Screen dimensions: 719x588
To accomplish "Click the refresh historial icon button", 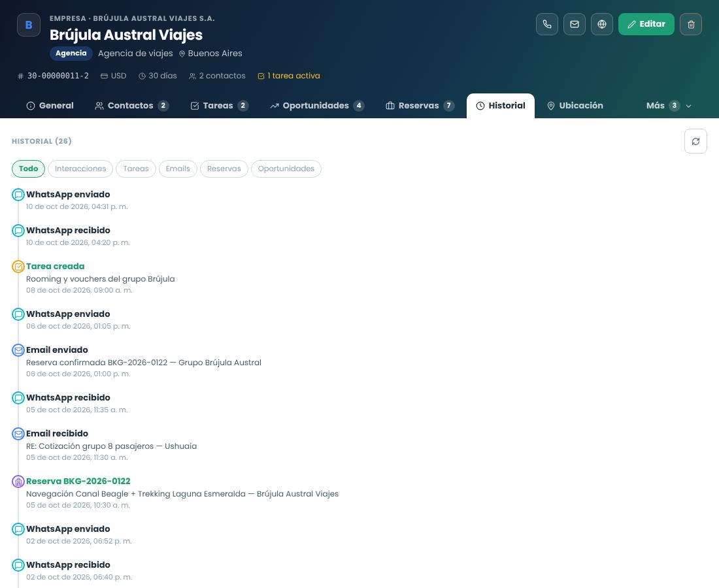I will [x=695, y=141].
